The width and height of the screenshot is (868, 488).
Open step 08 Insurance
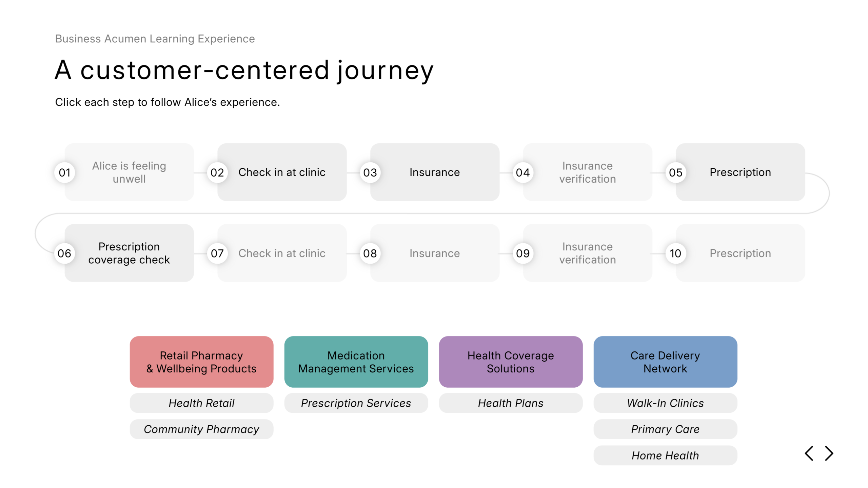pyautogui.click(x=434, y=253)
